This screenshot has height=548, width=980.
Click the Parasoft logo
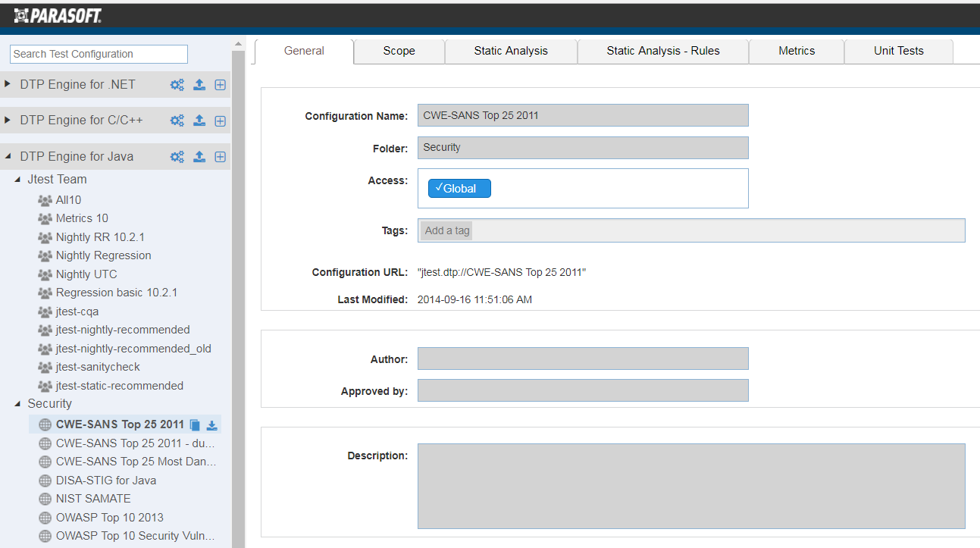[58, 14]
